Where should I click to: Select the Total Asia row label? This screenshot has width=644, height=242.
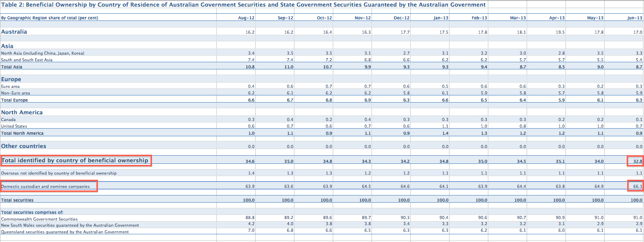13,67
